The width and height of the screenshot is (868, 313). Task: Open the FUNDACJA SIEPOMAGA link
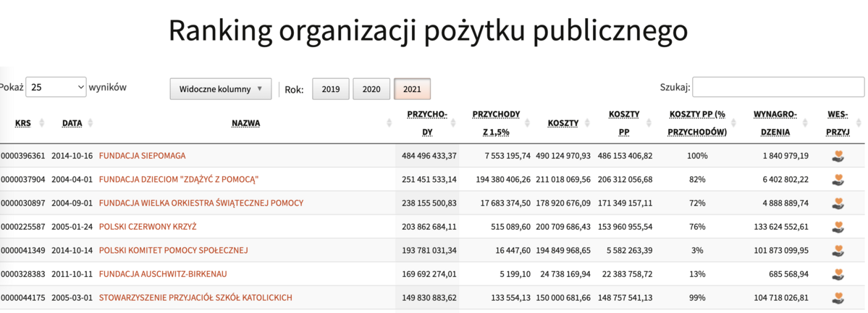click(142, 156)
